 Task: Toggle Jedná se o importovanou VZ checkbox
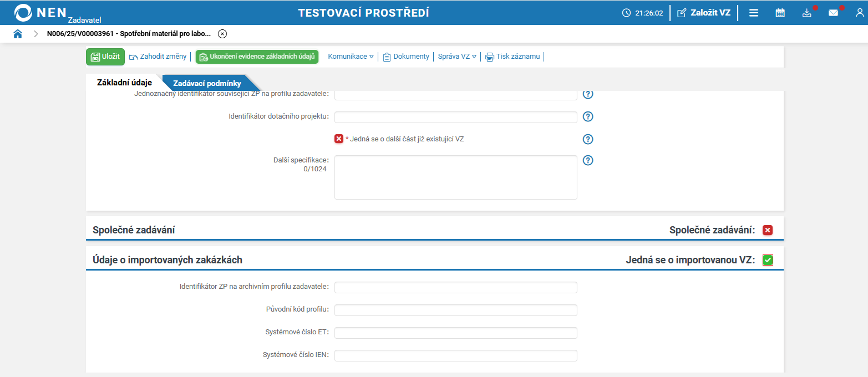[x=768, y=260]
